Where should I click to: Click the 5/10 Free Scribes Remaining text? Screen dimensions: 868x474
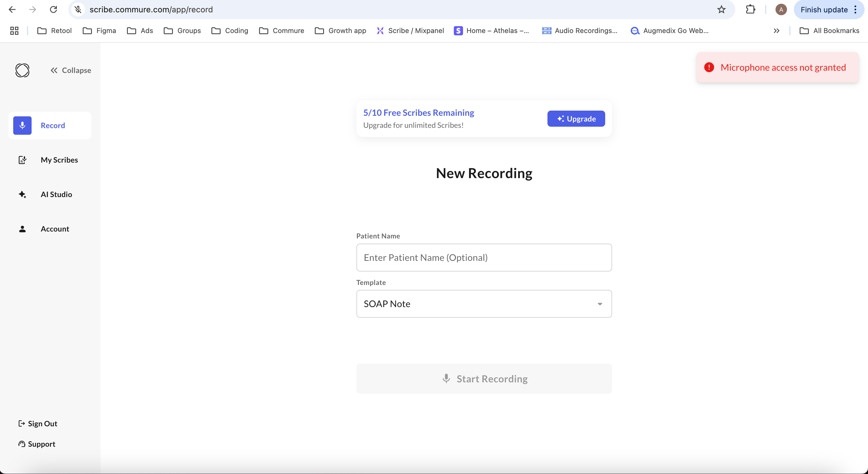[x=418, y=113]
